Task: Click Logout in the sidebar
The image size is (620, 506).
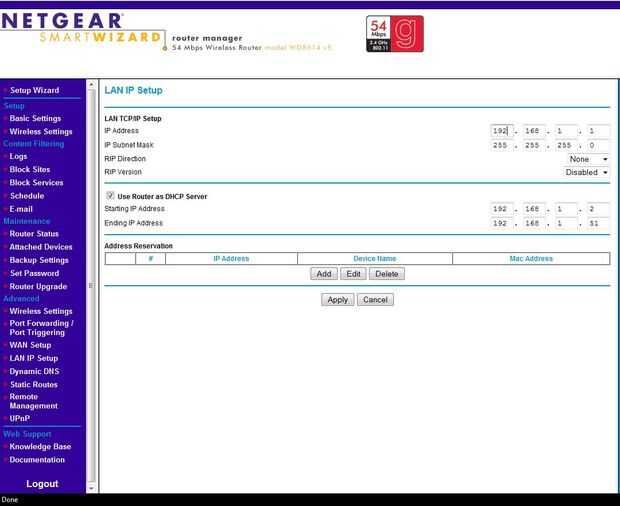Action: [42, 484]
